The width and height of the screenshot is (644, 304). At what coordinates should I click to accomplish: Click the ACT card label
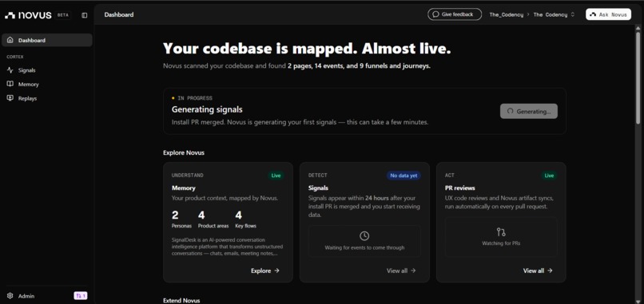click(x=449, y=176)
